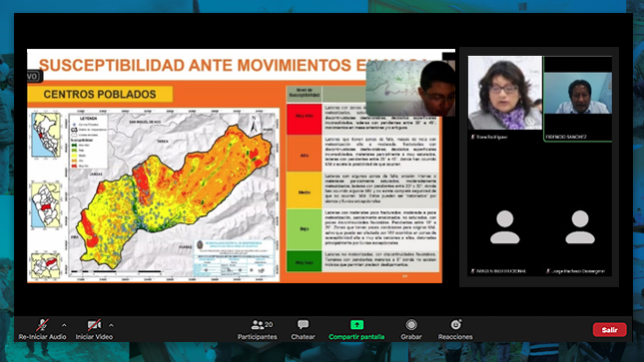
Task: Open the Chatear chat bubble icon
Action: tap(304, 325)
